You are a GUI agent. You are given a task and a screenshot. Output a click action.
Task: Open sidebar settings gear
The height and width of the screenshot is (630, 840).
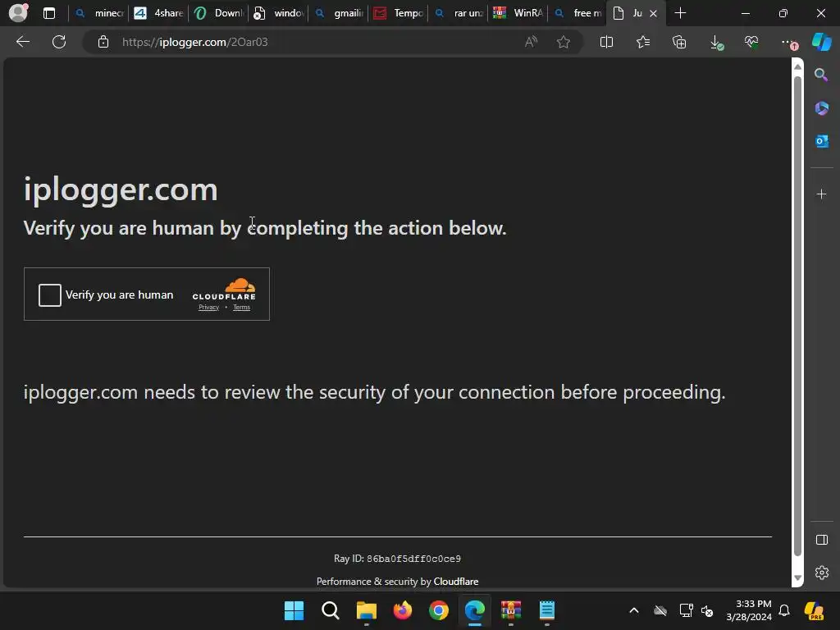point(821,573)
